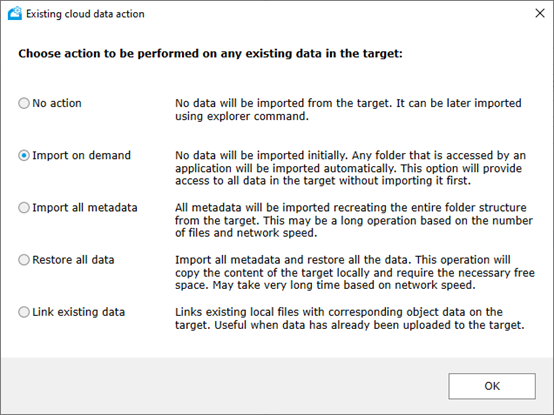Screen dimensions: 554x415
Task: Select the No action radio circle
Action: (x=24, y=103)
